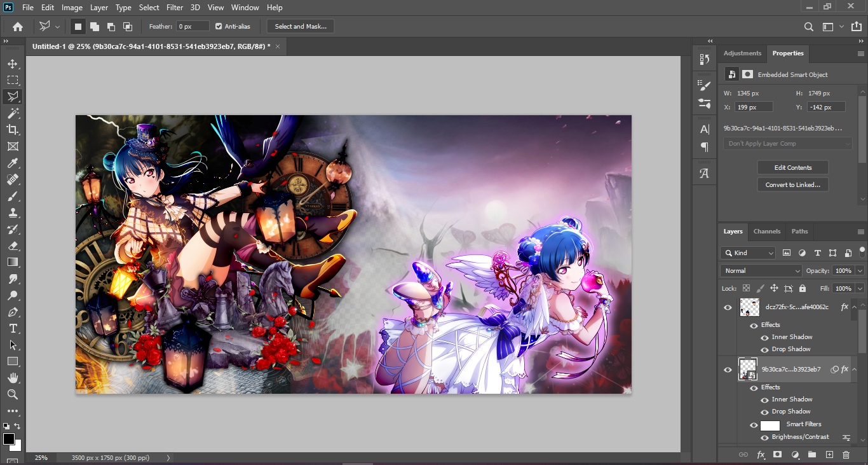Select the Smudge tool
Screen dimensions: 868x465
click(x=12, y=279)
